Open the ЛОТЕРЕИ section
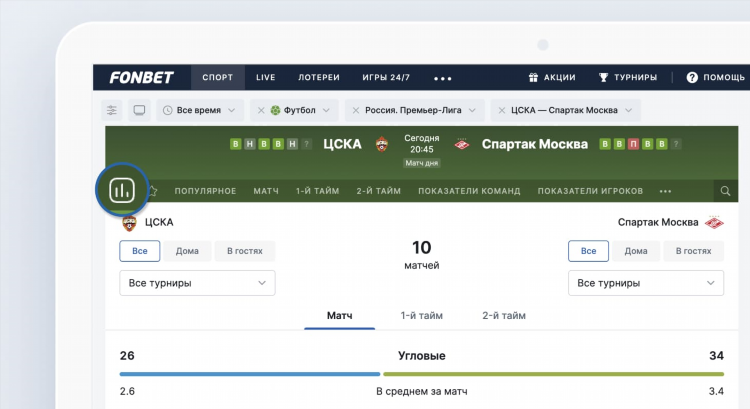This screenshot has width=750, height=409. coord(319,77)
